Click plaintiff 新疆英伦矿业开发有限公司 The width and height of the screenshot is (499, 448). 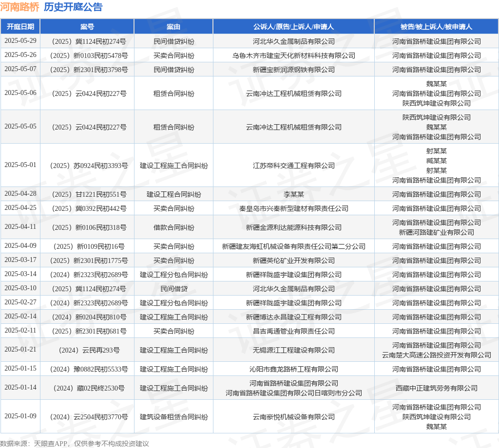click(x=294, y=261)
